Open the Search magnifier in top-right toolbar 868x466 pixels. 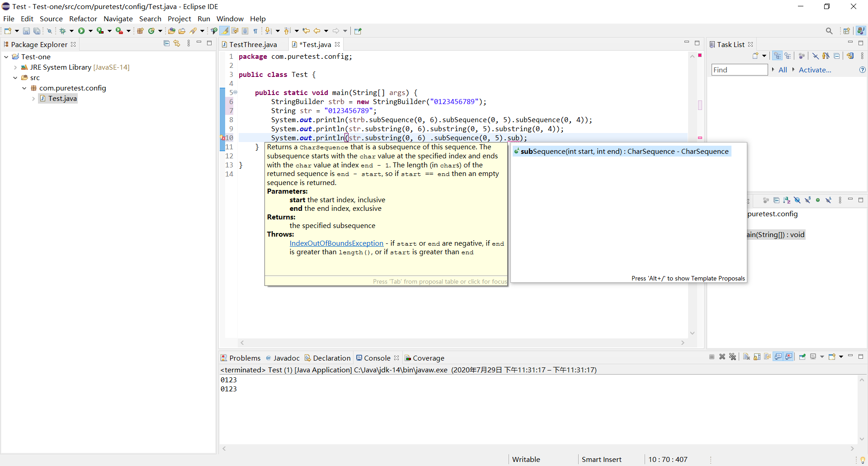[x=829, y=31]
